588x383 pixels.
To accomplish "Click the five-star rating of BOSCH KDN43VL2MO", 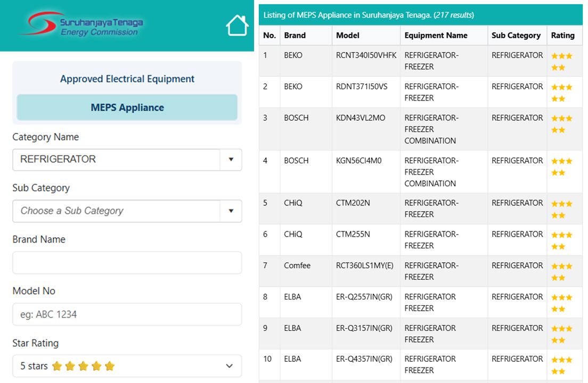I will coord(561,124).
